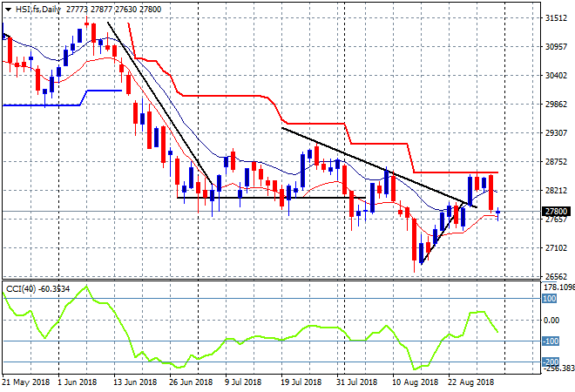This screenshot has height=392, width=575.
Task: Click the 30402 price scale label
Action: (x=556, y=75)
